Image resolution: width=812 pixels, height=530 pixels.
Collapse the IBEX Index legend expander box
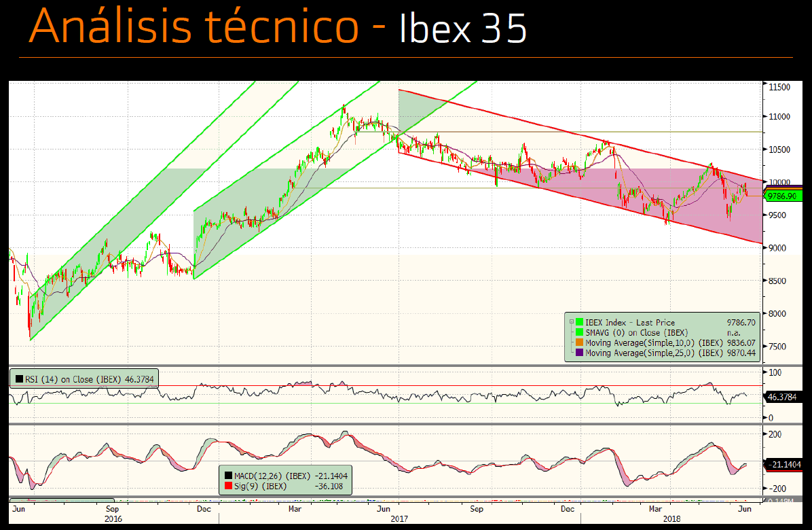click(572, 321)
